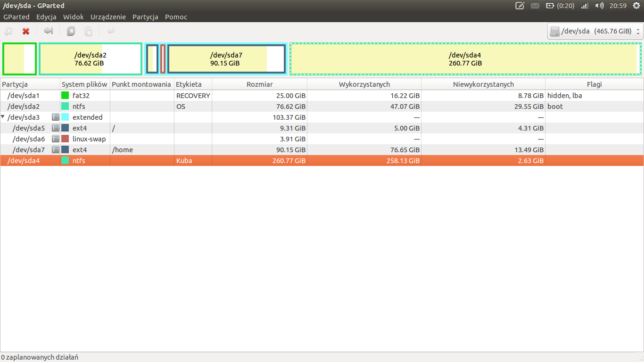Select the /dev/sda4 block in the disk map
644x362 pixels.
point(465,58)
